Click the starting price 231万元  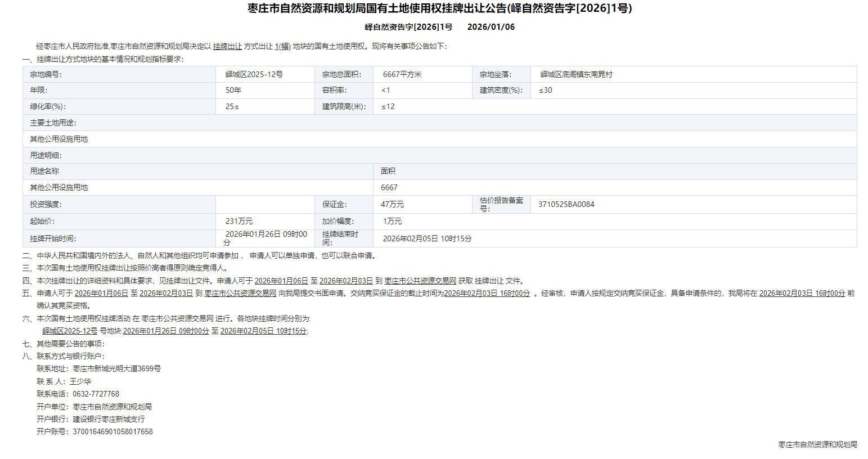tap(239, 221)
